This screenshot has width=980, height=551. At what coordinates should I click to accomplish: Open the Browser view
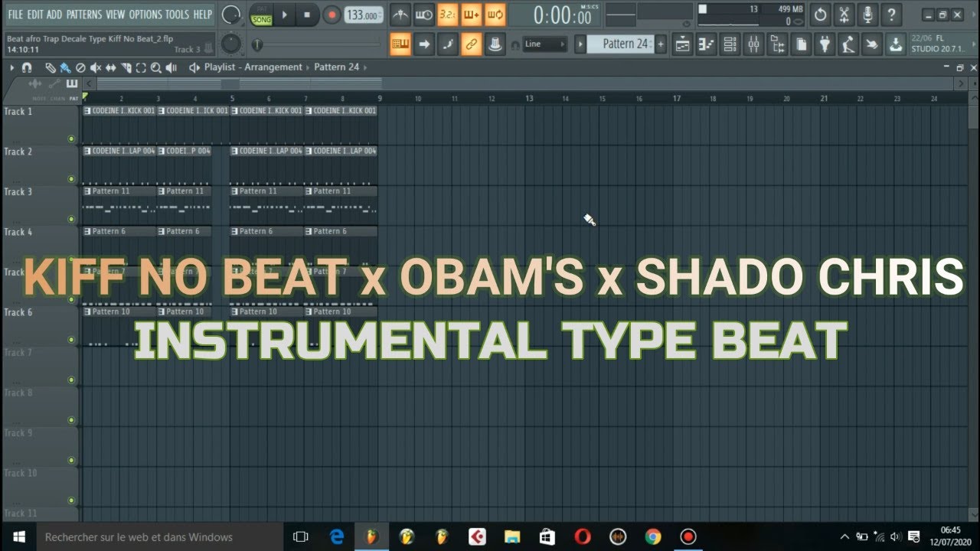click(777, 44)
